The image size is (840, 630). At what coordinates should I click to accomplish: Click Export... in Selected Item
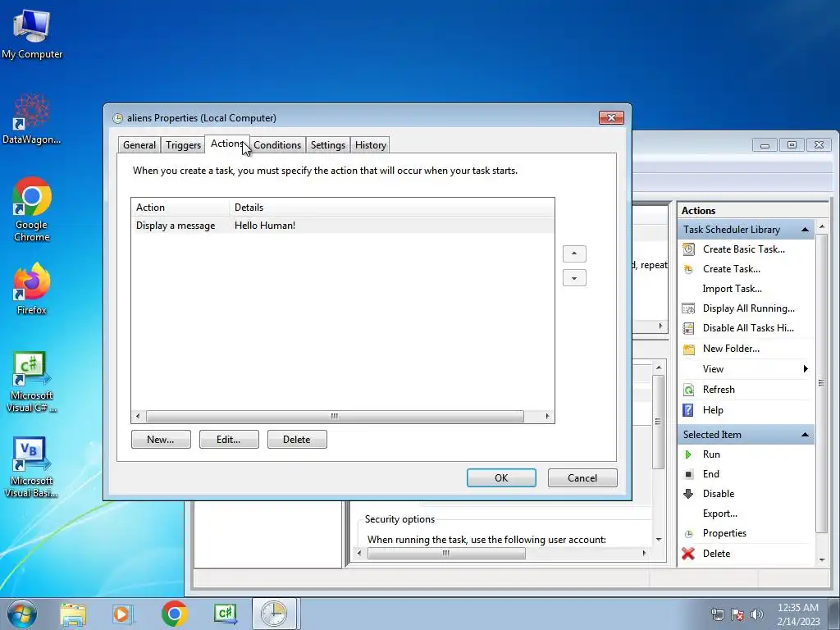coord(720,514)
